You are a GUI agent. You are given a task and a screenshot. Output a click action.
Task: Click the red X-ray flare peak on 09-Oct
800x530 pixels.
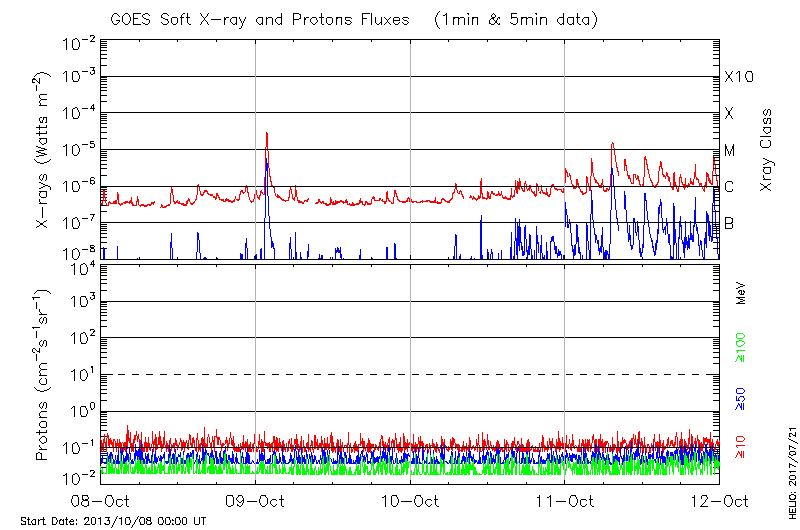[x=266, y=133]
